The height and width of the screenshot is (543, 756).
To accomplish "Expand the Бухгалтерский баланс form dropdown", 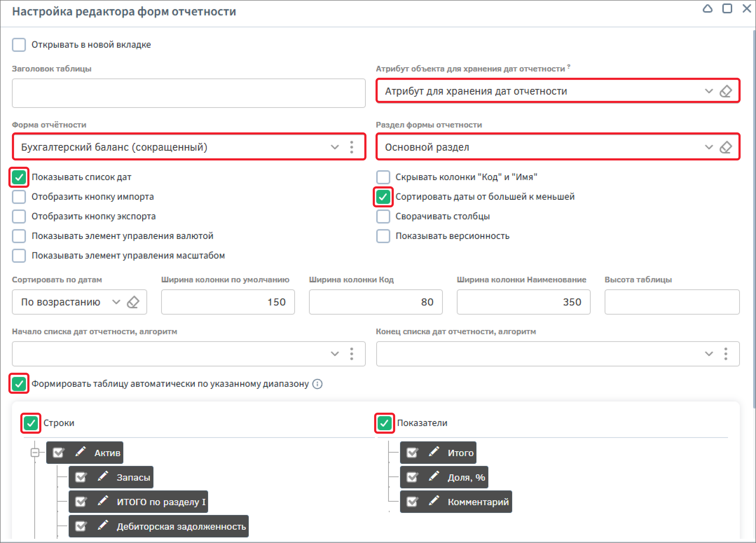I will (335, 147).
